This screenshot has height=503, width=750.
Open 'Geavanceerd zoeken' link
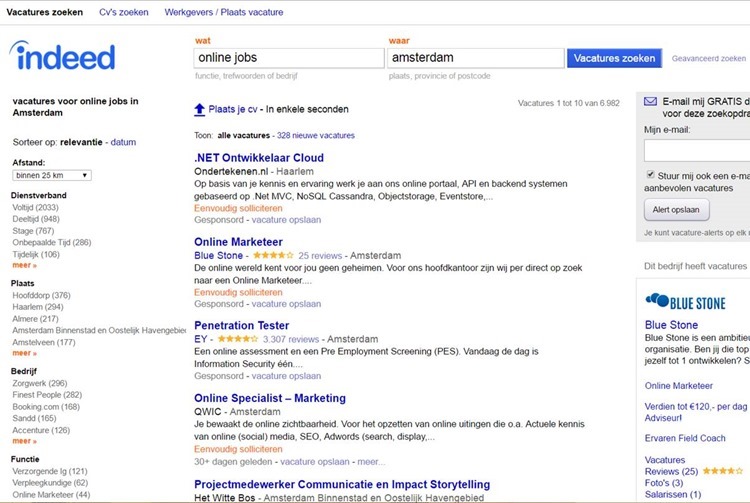(x=708, y=58)
